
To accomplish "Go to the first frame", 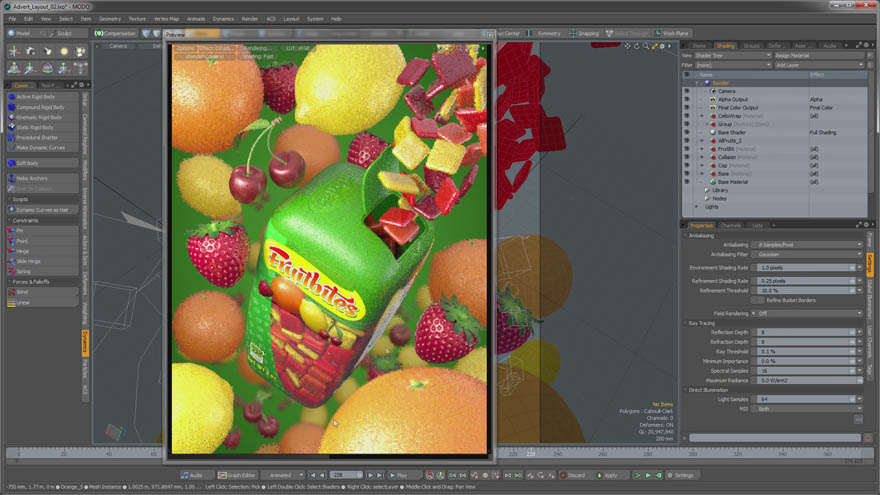I will pyautogui.click(x=312, y=475).
